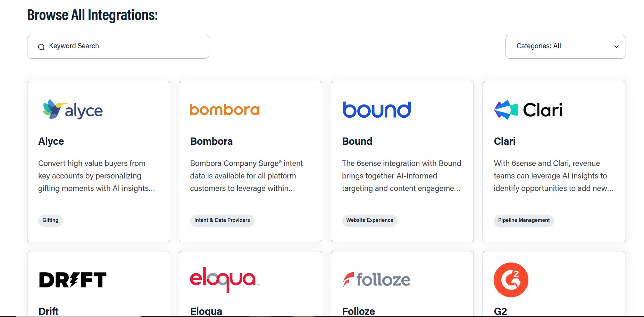Click the Eloqua red logo
The width and height of the screenshot is (644, 317).
click(x=224, y=280)
